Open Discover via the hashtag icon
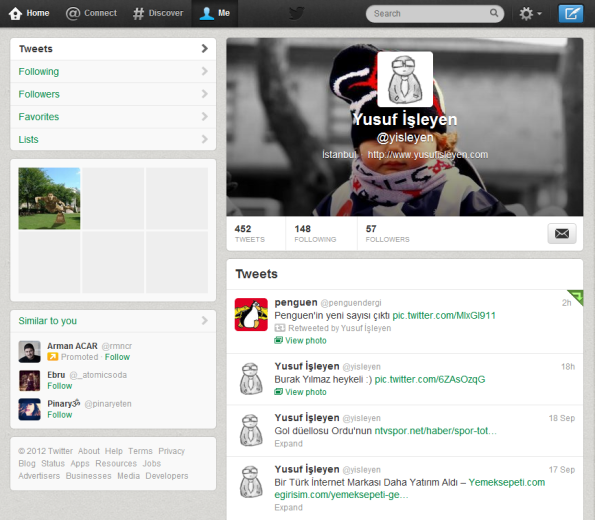Image resolution: width=595 pixels, height=520 pixels. point(138,13)
